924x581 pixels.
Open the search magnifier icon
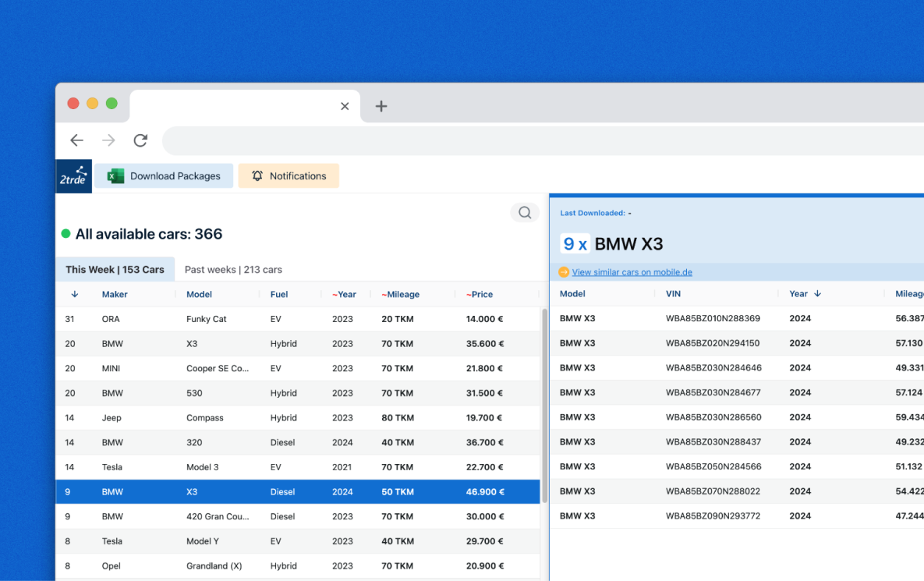coord(525,212)
